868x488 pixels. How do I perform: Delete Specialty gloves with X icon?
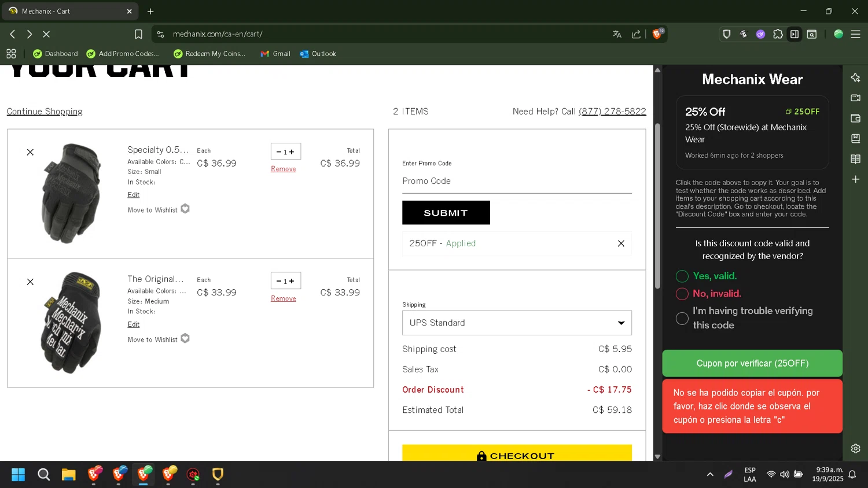click(30, 152)
